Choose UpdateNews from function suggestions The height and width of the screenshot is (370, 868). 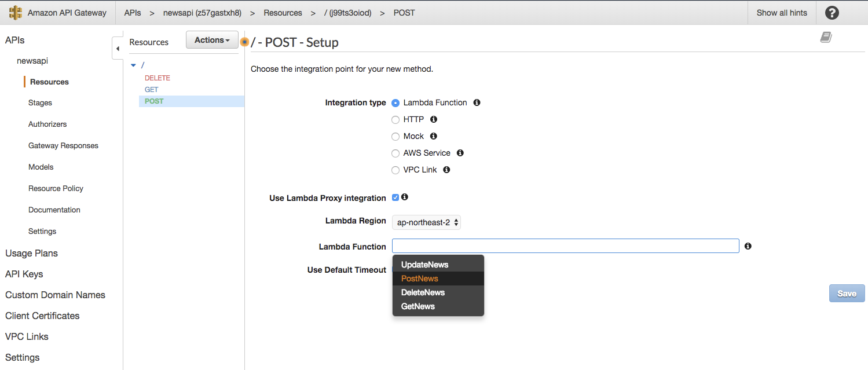point(438,265)
